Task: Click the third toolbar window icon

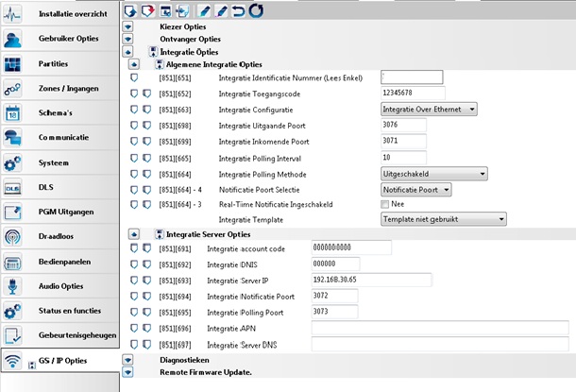Action: point(165,11)
